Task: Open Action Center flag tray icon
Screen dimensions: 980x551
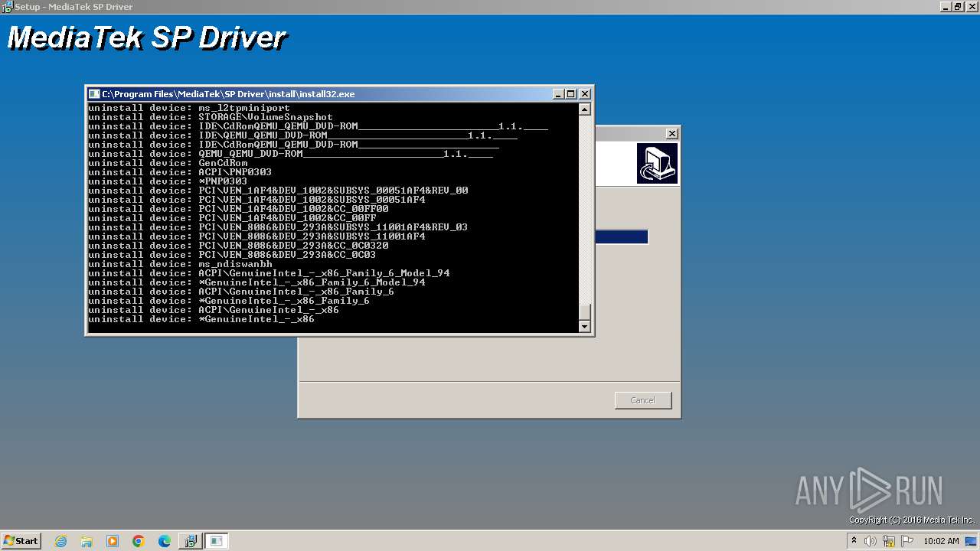Action: tap(907, 541)
